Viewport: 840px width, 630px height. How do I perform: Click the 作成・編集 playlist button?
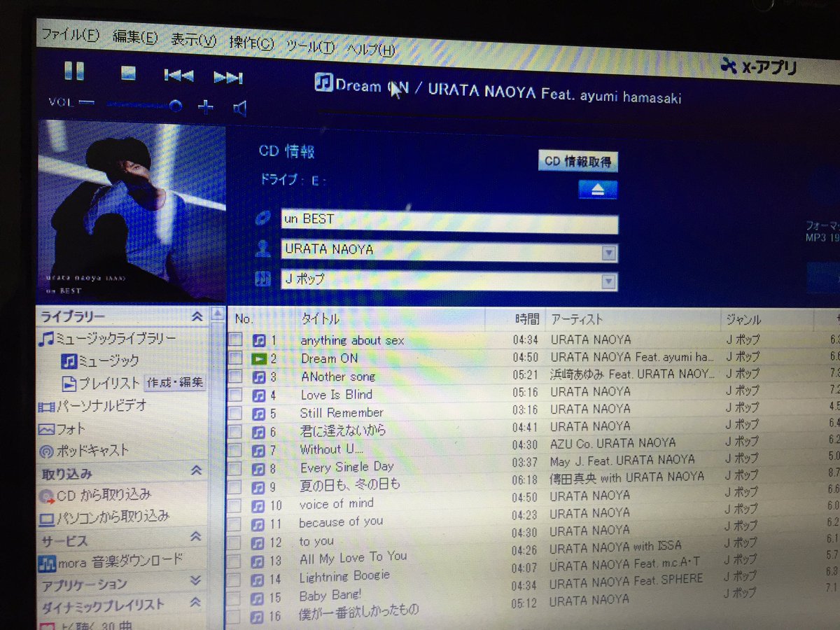(175, 383)
